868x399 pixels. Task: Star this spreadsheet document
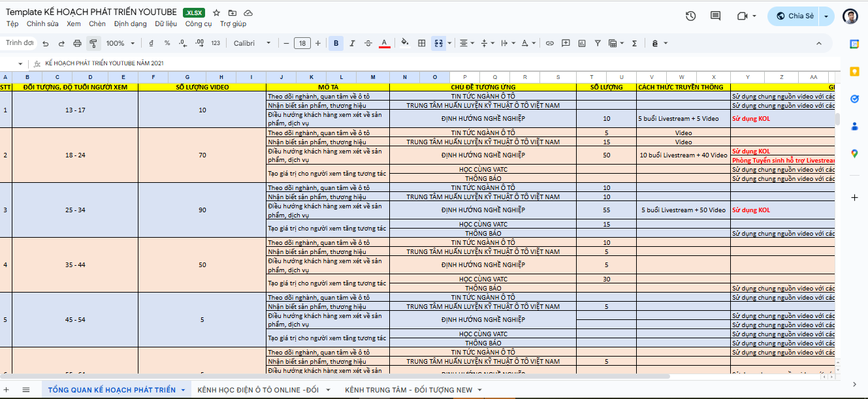216,13
